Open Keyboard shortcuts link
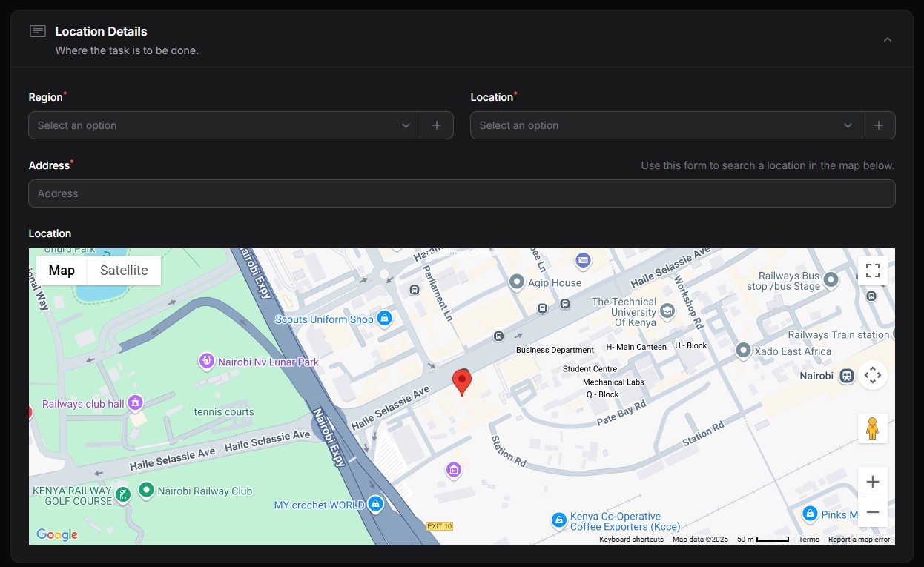 pos(631,540)
